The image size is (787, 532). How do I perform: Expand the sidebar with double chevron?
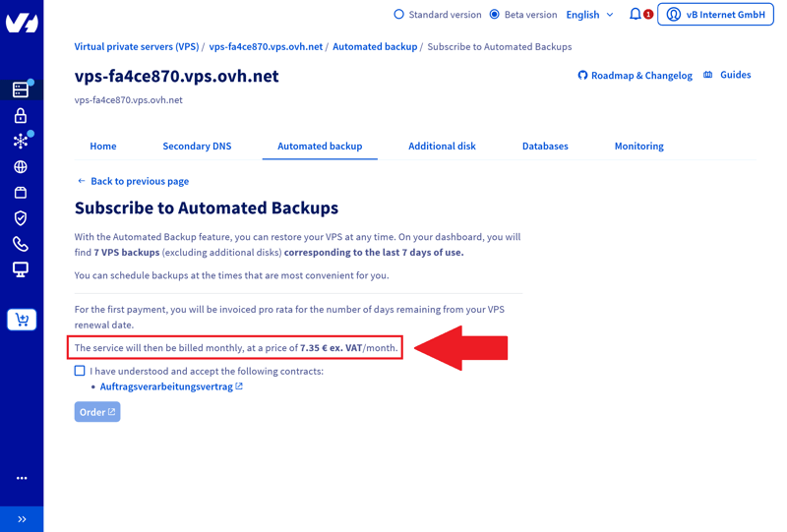point(22,519)
